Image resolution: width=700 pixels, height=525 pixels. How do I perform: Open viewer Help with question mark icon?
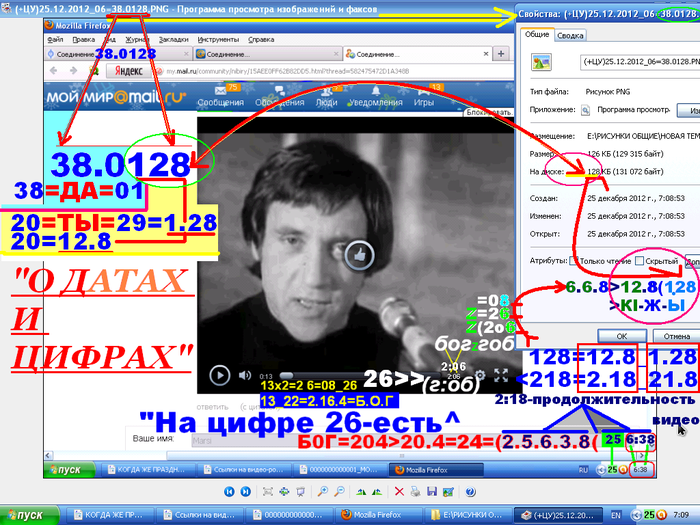coord(470,492)
